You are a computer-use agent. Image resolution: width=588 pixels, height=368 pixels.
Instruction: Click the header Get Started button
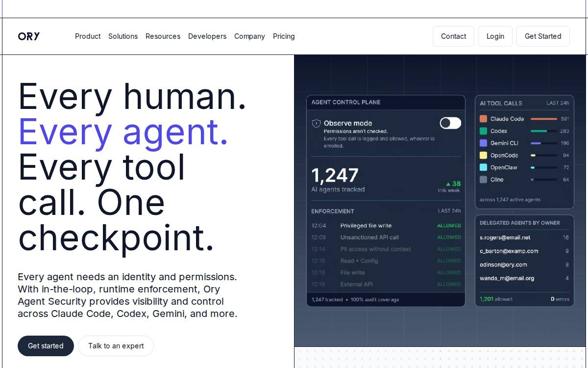pyautogui.click(x=543, y=36)
